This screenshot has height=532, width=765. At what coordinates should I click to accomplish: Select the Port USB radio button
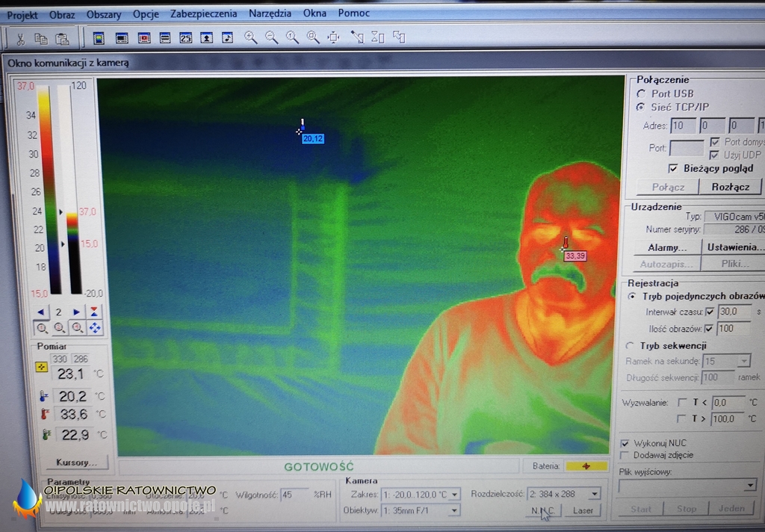pos(641,93)
